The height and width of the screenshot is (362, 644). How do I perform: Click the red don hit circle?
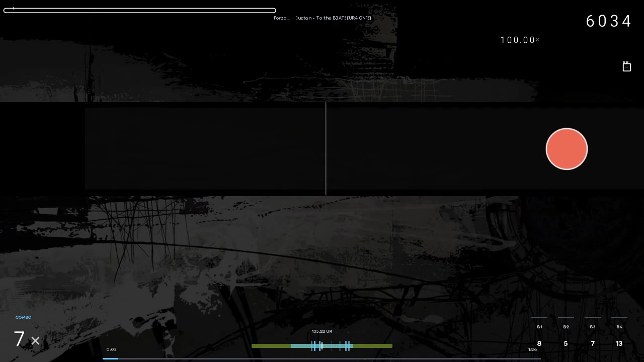(567, 149)
